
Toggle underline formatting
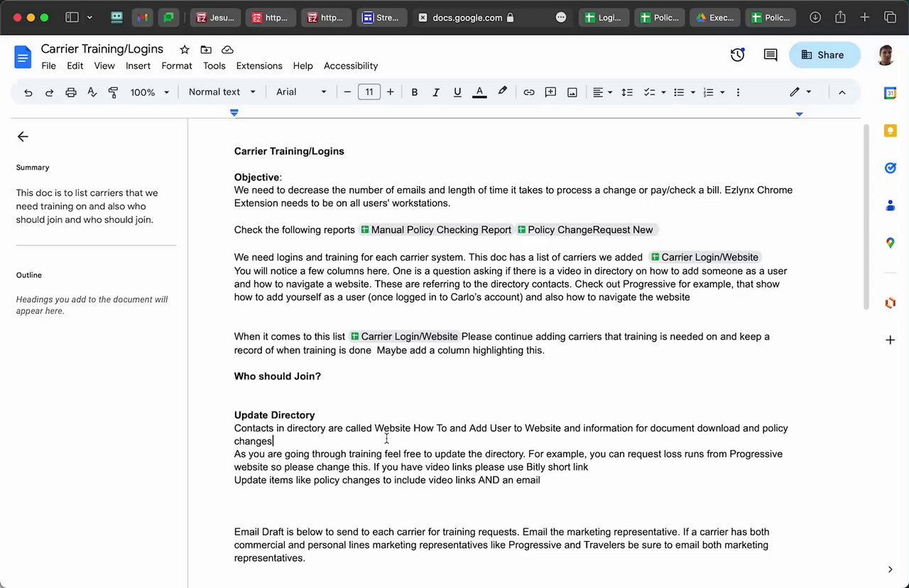tap(457, 92)
